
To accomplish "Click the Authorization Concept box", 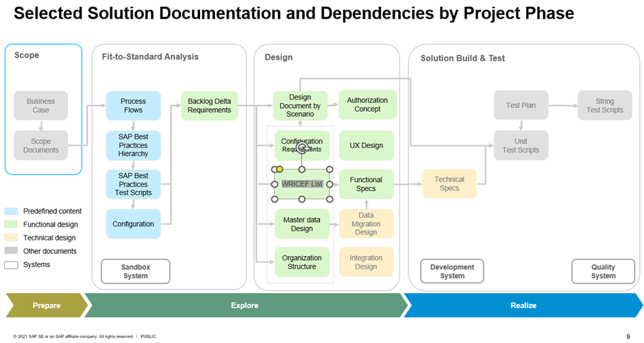I will point(367,105).
